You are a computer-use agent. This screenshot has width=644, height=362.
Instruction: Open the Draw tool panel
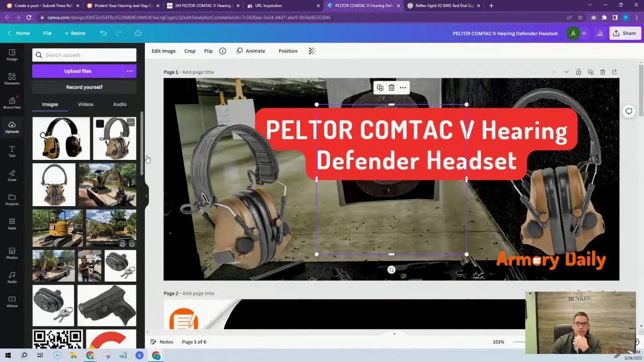pyautogui.click(x=12, y=175)
